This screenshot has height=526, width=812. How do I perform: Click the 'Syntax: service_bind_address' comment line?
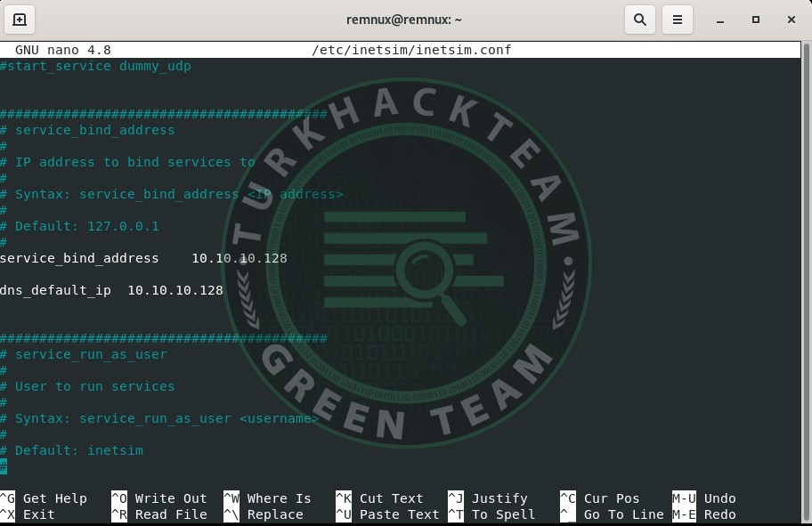(x=172, y=195)
